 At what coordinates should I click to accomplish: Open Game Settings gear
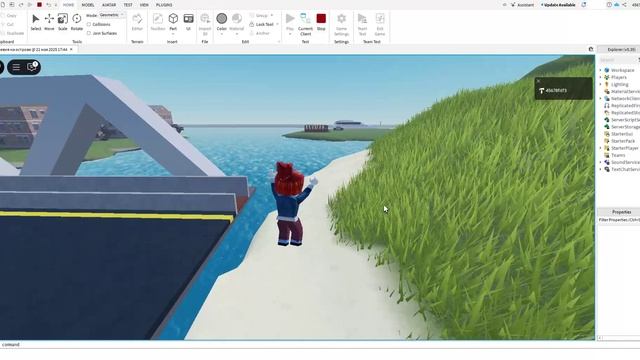(341, 24)
